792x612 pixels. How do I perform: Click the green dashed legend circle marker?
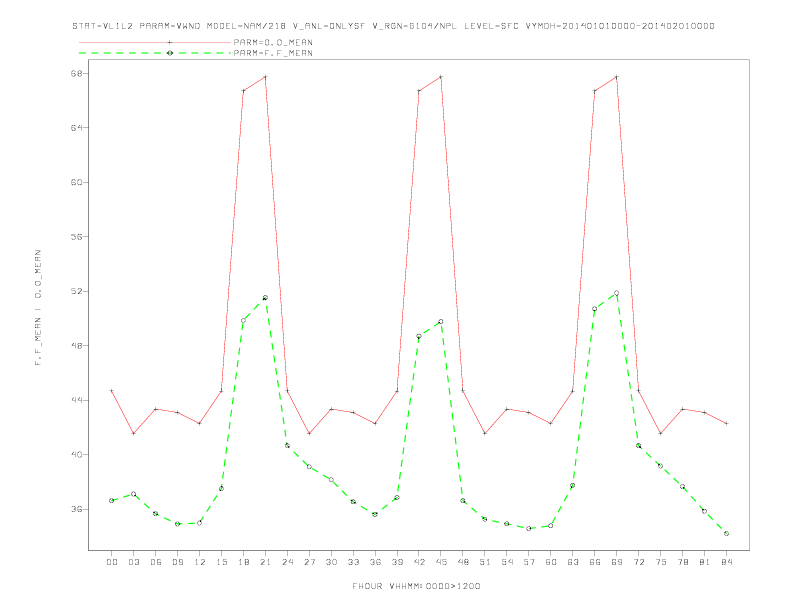(x=170, y=53)
